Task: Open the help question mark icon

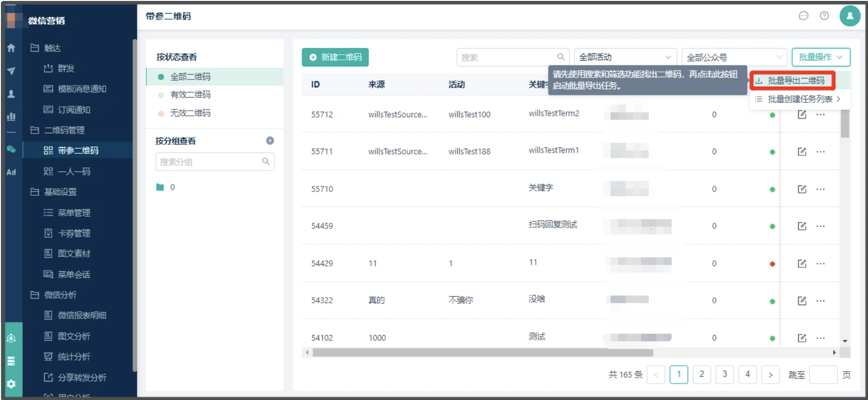Action: [x=825, y=16]
